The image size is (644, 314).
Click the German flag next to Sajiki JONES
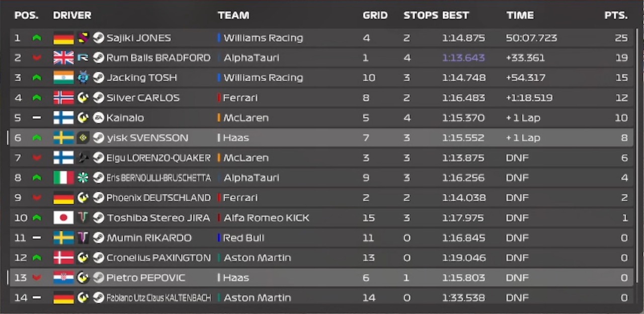tap(63, 38)
